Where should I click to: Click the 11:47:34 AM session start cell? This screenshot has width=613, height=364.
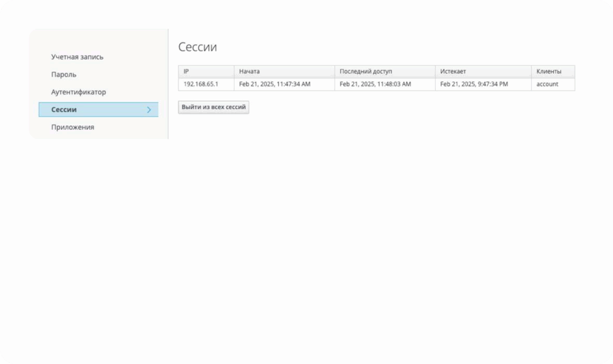click(275, 84)
